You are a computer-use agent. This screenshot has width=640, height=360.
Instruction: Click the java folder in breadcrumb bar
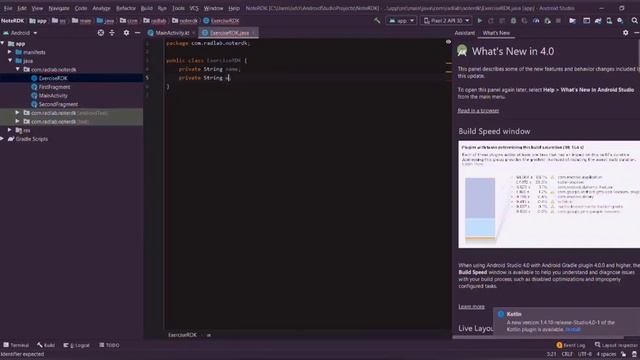(x=105, y=21)
